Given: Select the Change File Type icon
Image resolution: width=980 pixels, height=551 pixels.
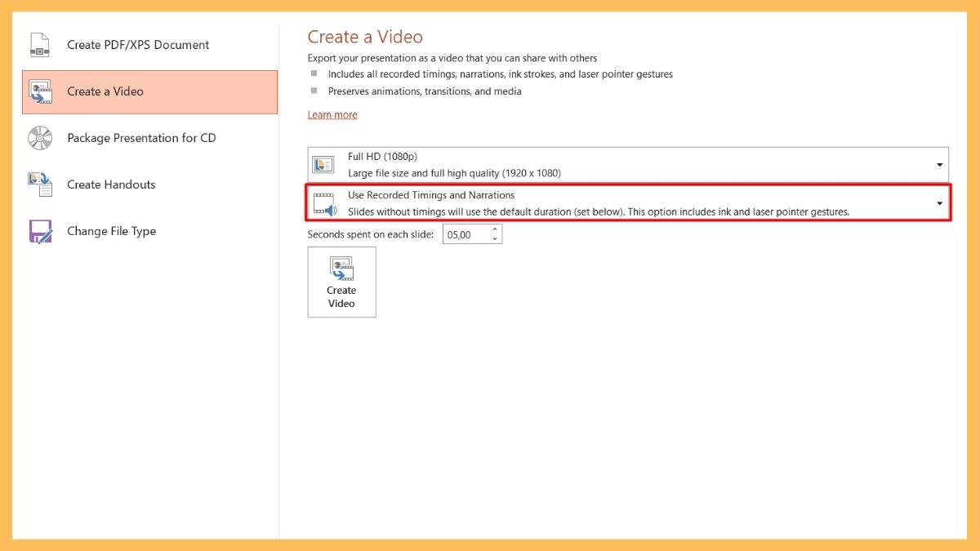Looking at the screenshot, I should [39, 231].
